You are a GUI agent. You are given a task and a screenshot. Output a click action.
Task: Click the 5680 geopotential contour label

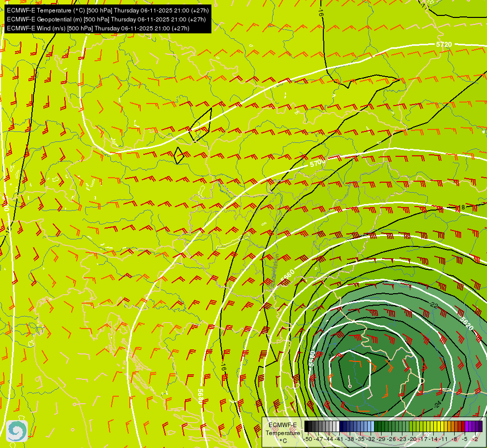point(200,396)
